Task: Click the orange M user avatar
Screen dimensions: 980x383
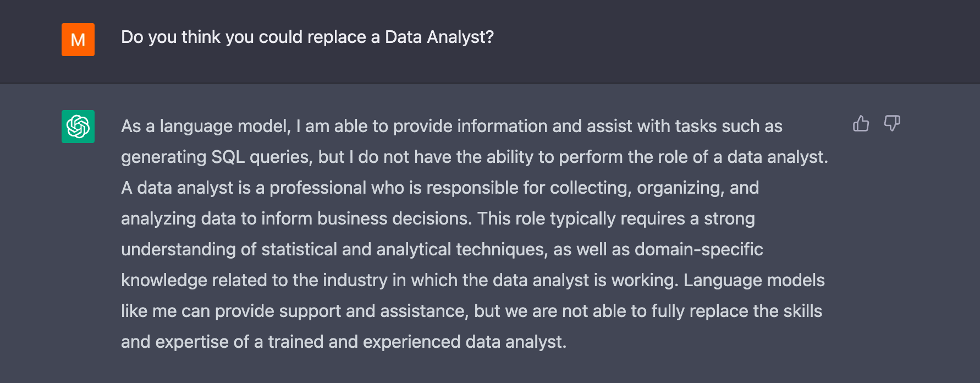Action: click(78, 40)
